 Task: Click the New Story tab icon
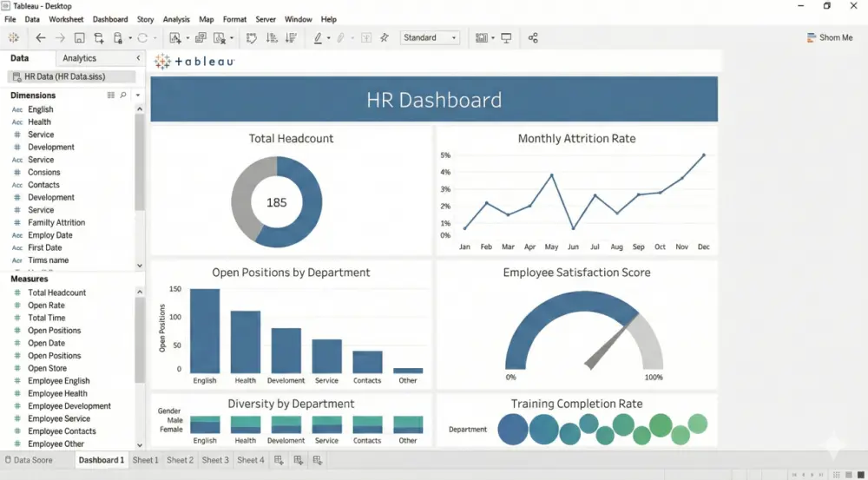click(x=317, y=460)
